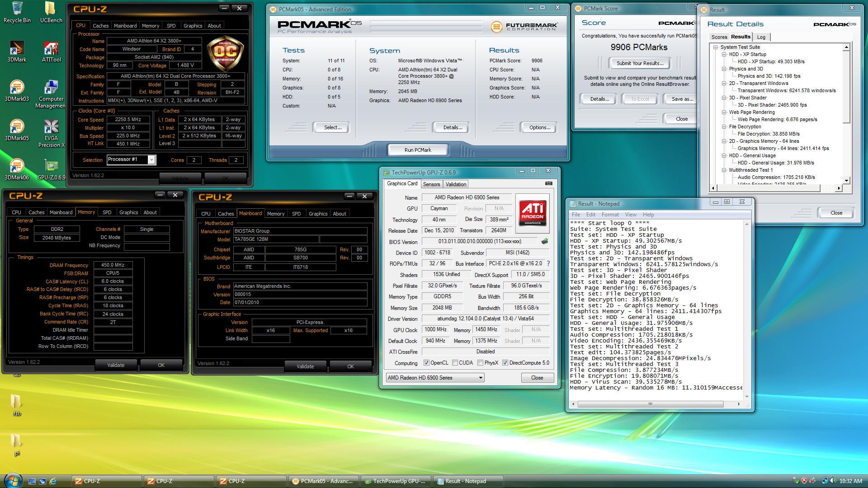Toggle the CUDA checkbox in GPU-Z
The width and height of the screenshot is (868, 488).
(455, 363)
